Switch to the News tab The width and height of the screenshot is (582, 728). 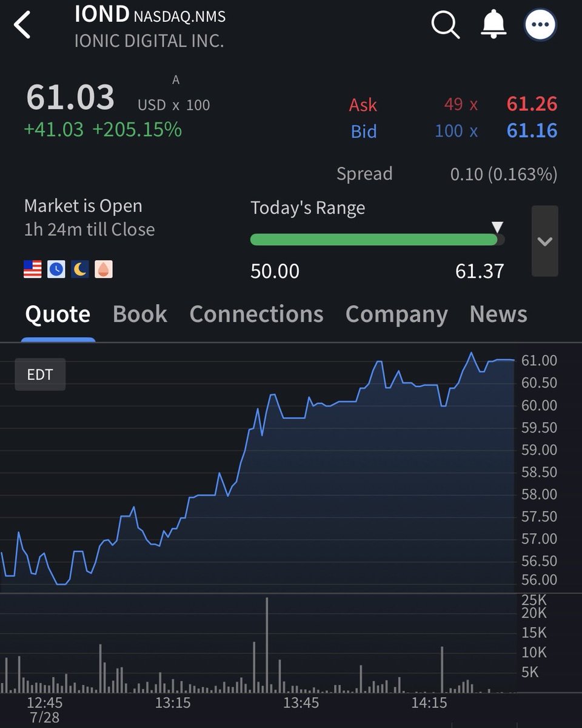click(498, 314)
